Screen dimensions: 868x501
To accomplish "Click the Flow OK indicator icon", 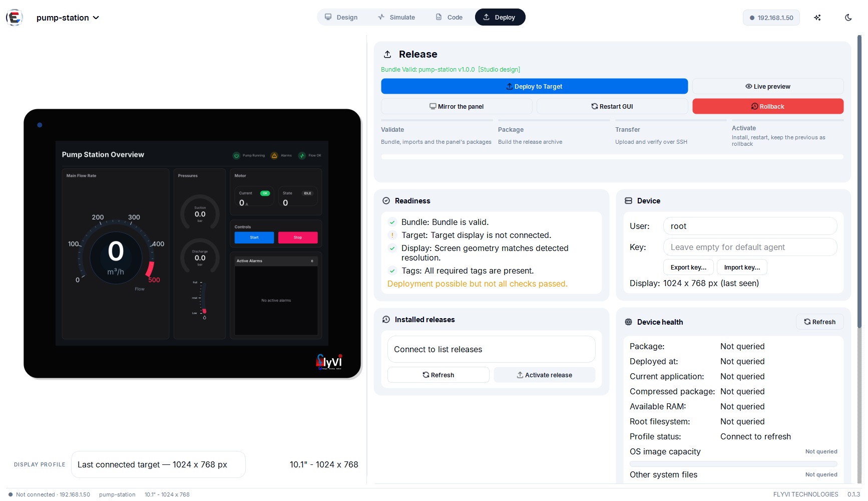I will tap(302, 155).
